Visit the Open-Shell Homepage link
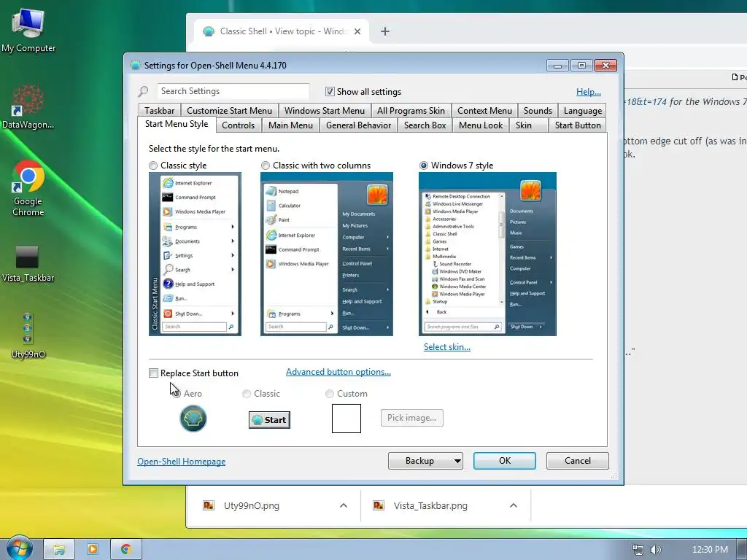Screen dimensions: 747x560 click(x=181, y=462)
